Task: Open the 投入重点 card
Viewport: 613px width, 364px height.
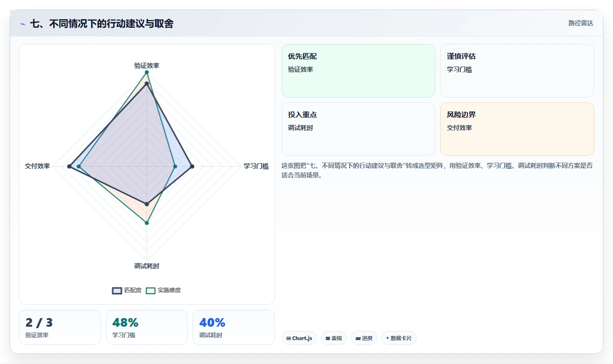Action: click(x=358, y=129)
